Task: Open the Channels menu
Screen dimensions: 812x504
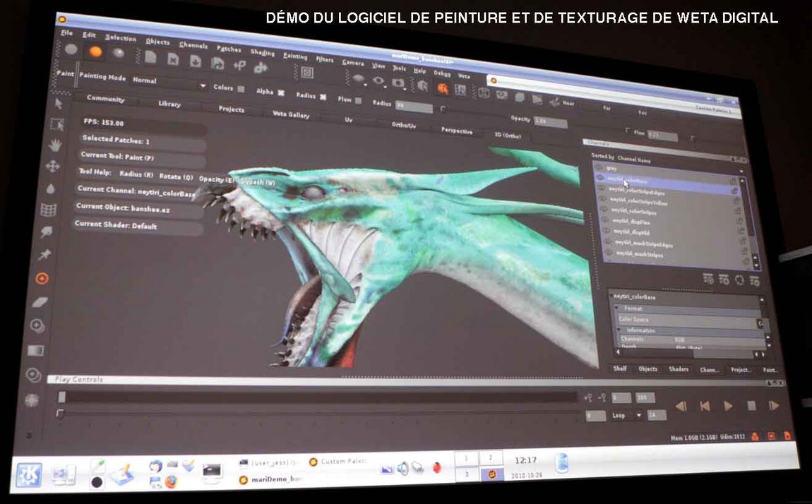Action: (193, 45)
